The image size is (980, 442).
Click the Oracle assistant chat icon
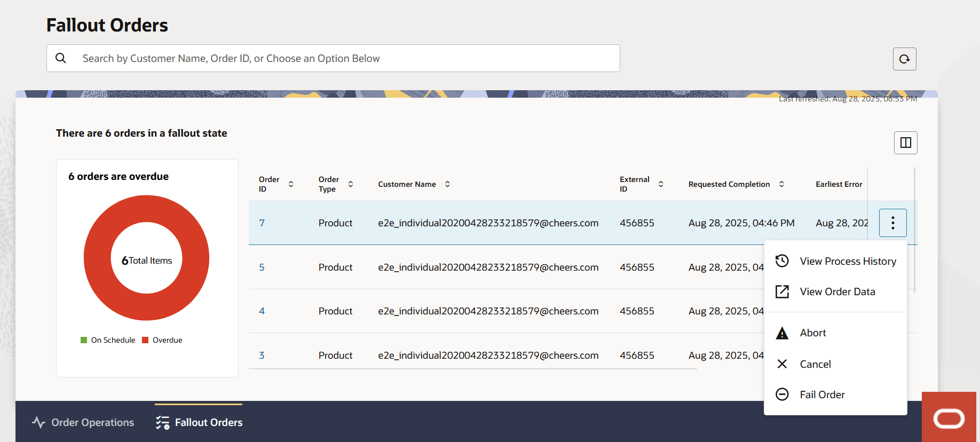(949, 418)
